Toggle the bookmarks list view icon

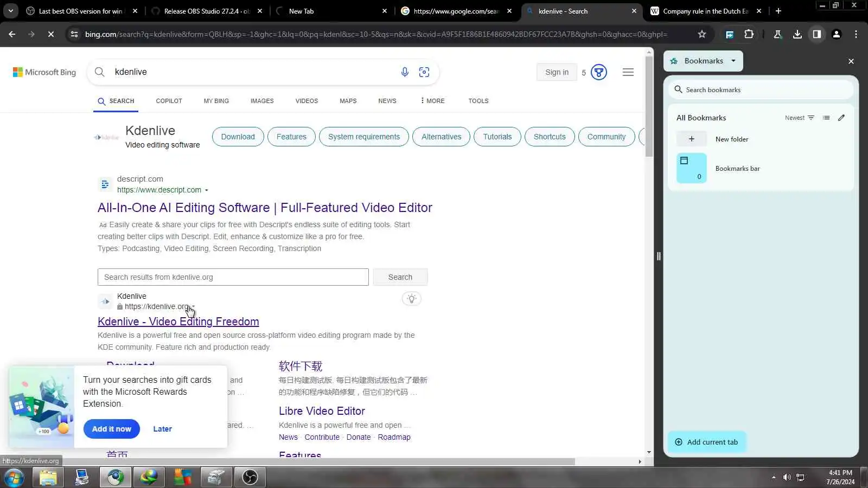coord(826,118)
